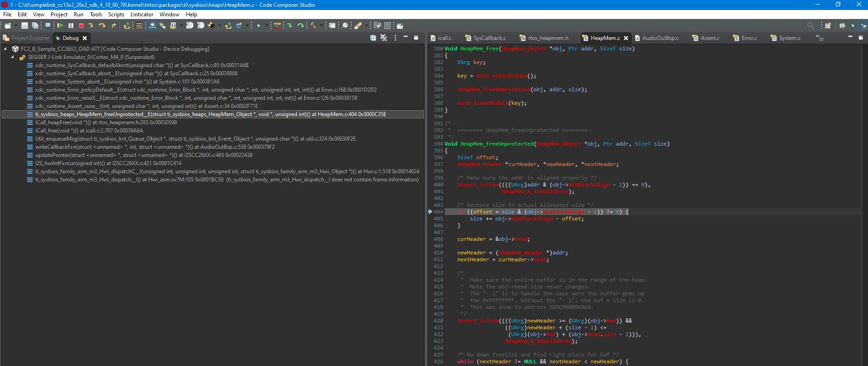Switch to the AudioOutBsp.c editor tab
The width and height of the screenshot is (868, 366).
[660, 38]
